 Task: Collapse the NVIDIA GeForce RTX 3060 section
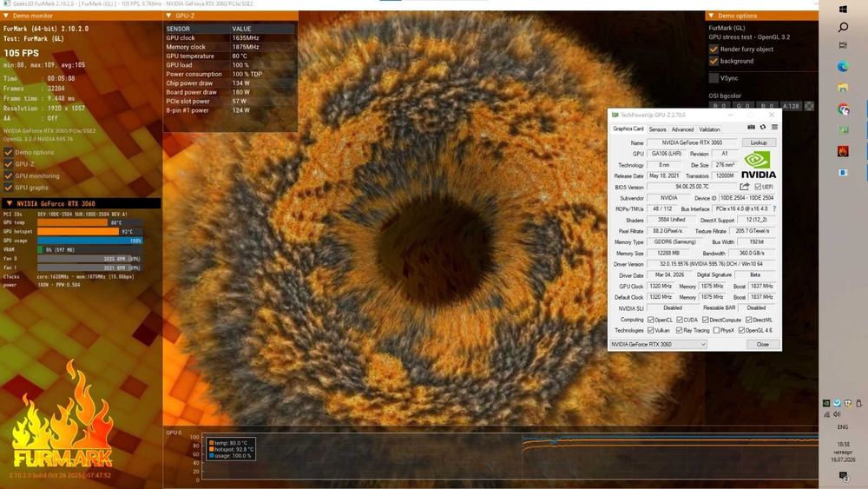pos(81,203)
